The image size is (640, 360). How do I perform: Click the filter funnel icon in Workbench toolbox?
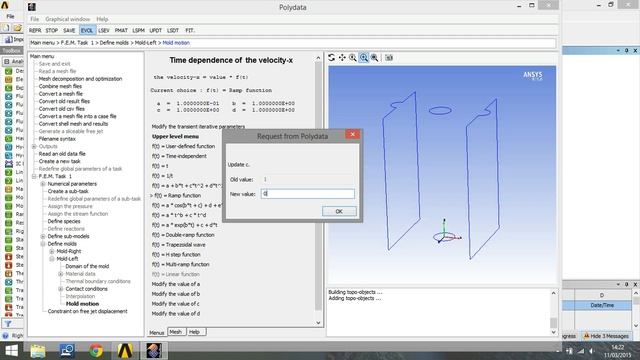pyautogui.click(x=8, y=324)
